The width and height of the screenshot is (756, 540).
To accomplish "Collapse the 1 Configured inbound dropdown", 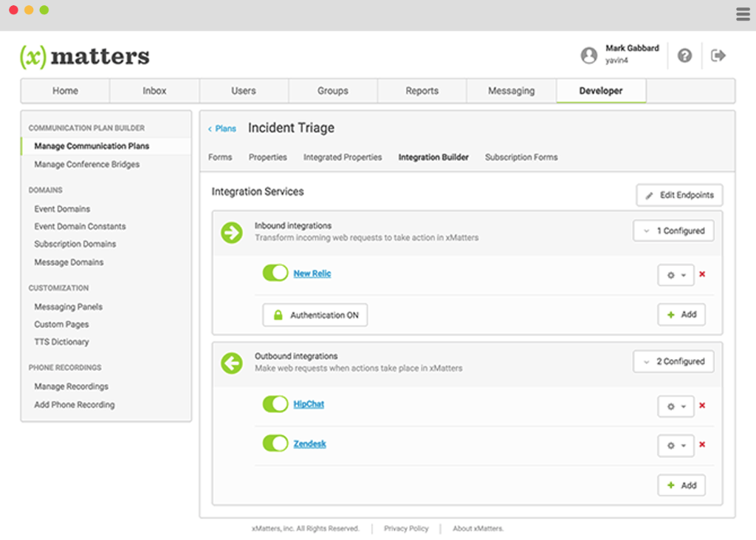I will 673,231.
